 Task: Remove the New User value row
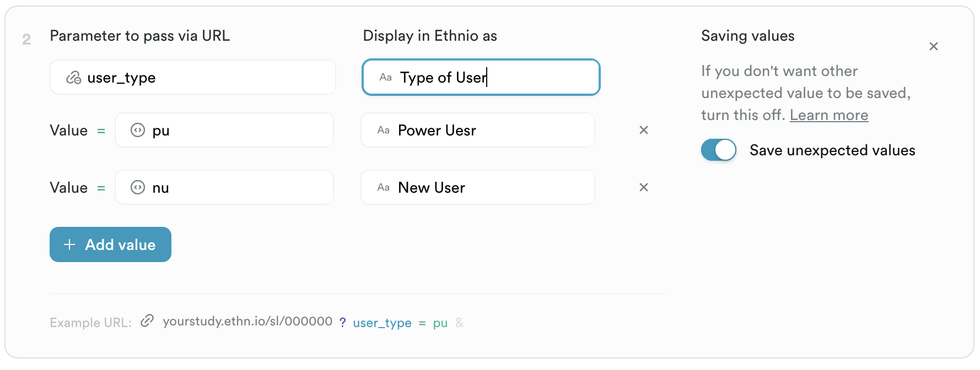click(x=643, y=188)
